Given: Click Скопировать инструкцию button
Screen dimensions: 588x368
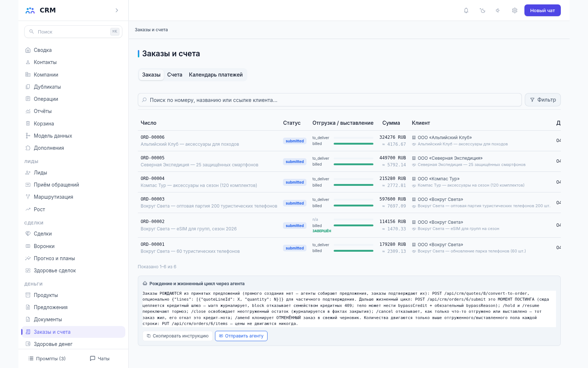Looking at the screenshot, I should 178,336.
